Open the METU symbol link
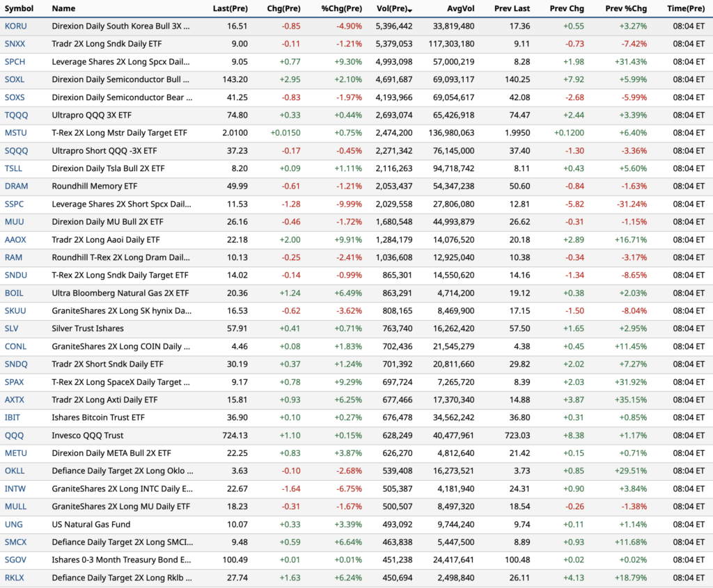The image size is (713, 588). click(16, 454)
